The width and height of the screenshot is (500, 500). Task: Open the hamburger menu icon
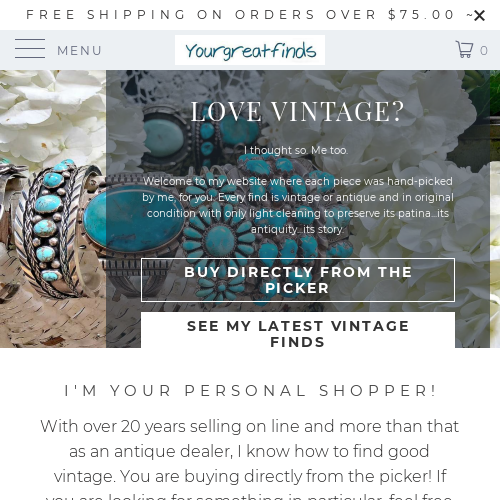coord(30,49)
